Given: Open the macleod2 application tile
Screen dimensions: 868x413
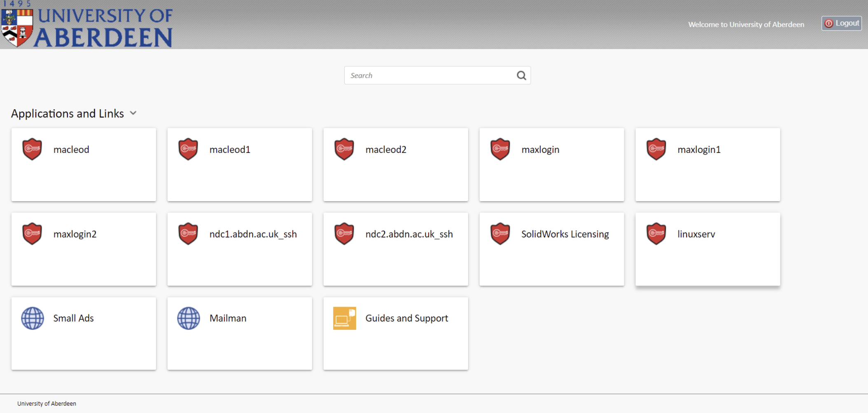Looking at the screenshot, I should click(x=396, y=164).
